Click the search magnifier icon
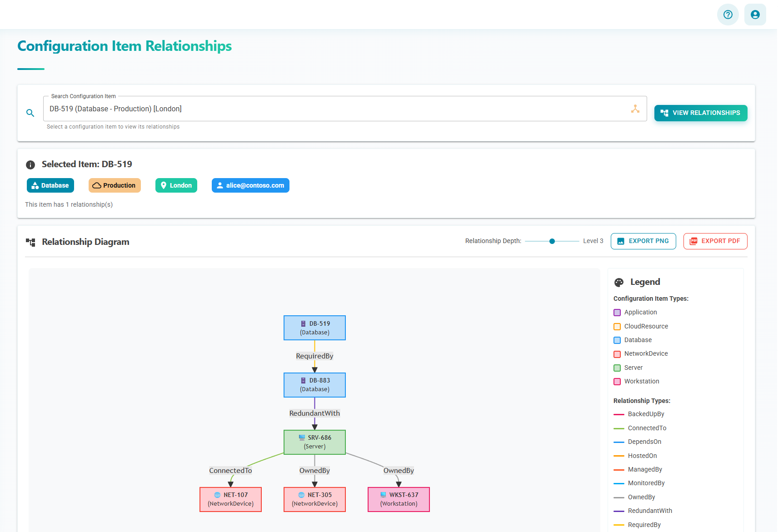 tap(30, 113)
